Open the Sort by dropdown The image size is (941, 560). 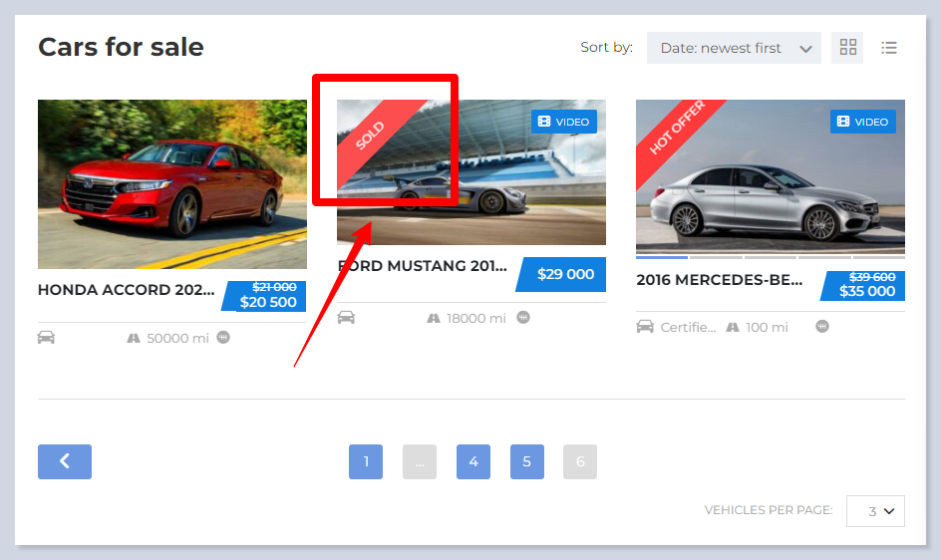(734, 48)
